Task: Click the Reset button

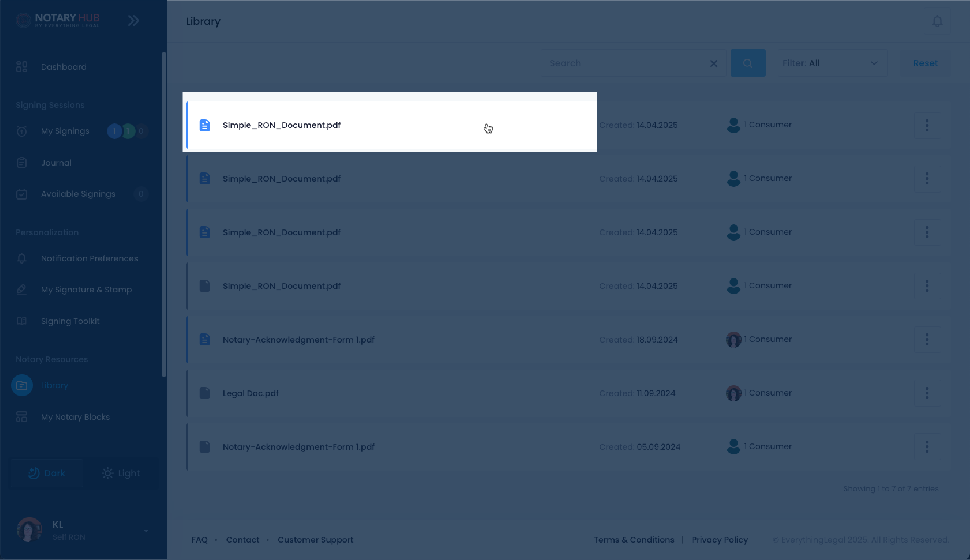Action: coord(925,63)
